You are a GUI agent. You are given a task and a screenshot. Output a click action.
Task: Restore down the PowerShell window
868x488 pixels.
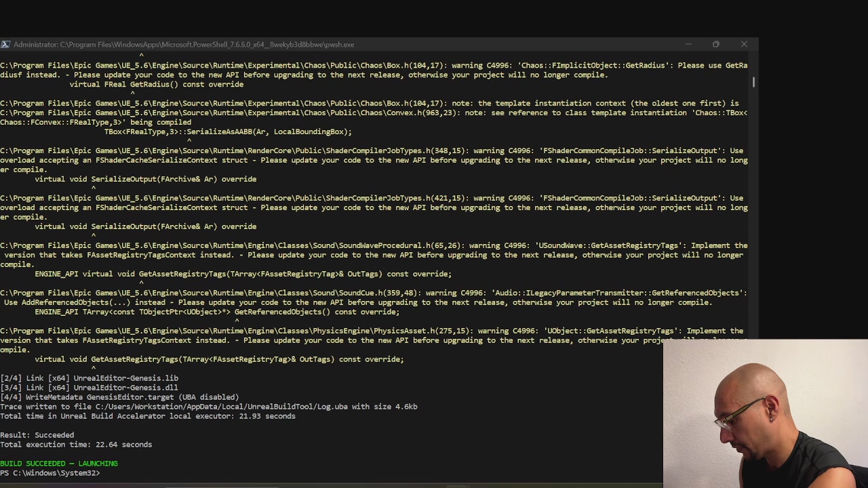tap(716, 45)
